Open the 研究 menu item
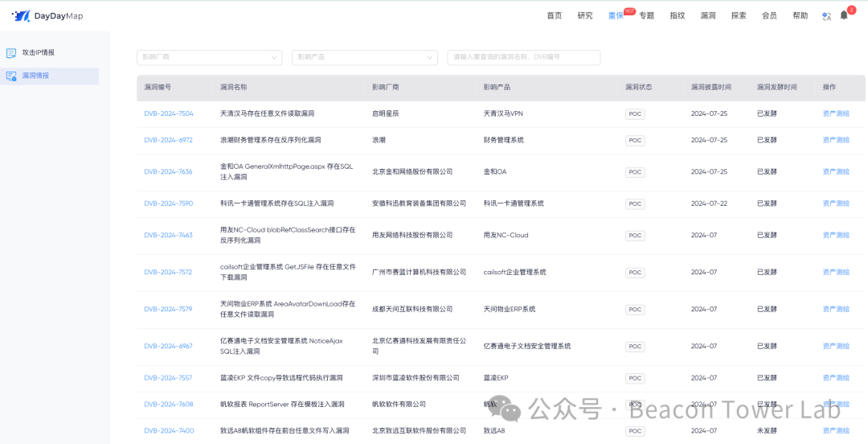The height and width of the screenshot is (444, 868). (x=585, y=15)
